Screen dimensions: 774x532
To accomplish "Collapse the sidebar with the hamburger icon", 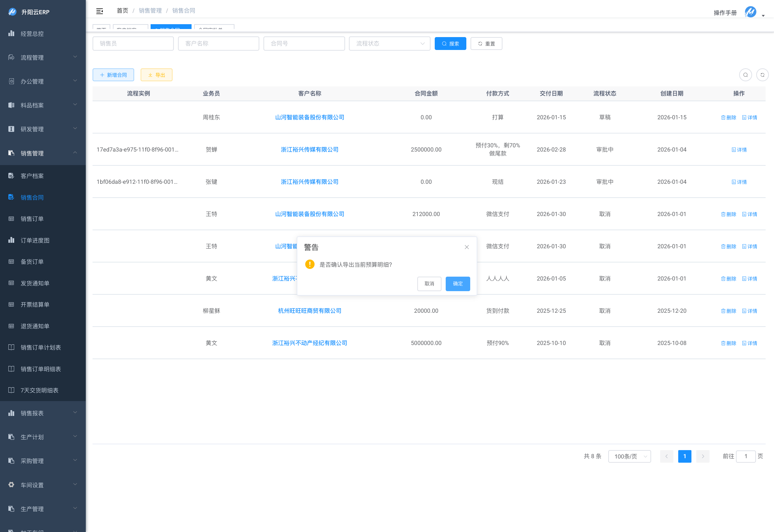I will (x=99, y=11).
